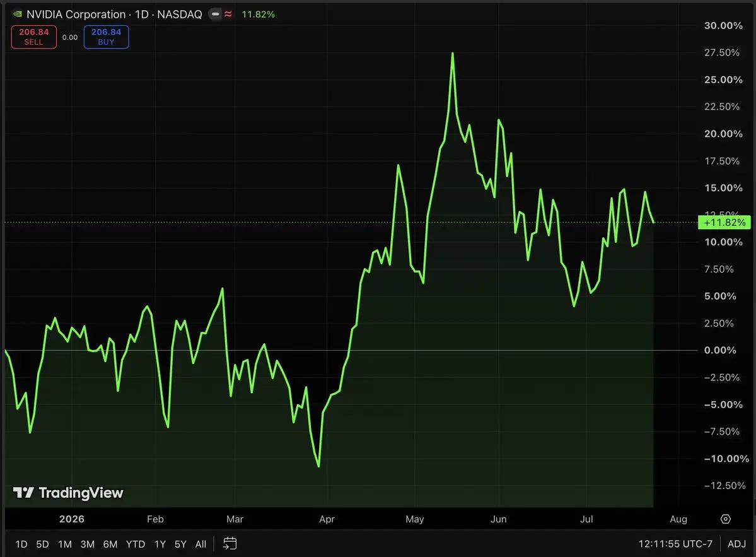Select the 5D time range

(x=42, y=544)
